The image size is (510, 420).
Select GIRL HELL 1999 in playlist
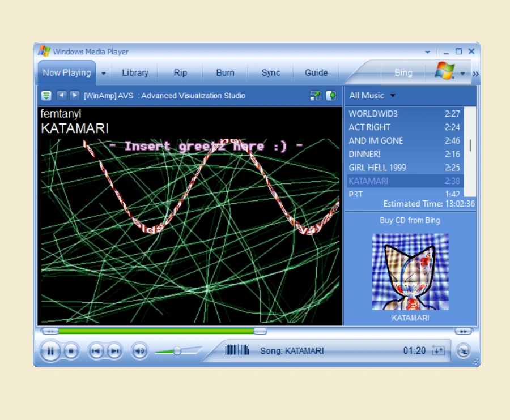coord(404,168)
